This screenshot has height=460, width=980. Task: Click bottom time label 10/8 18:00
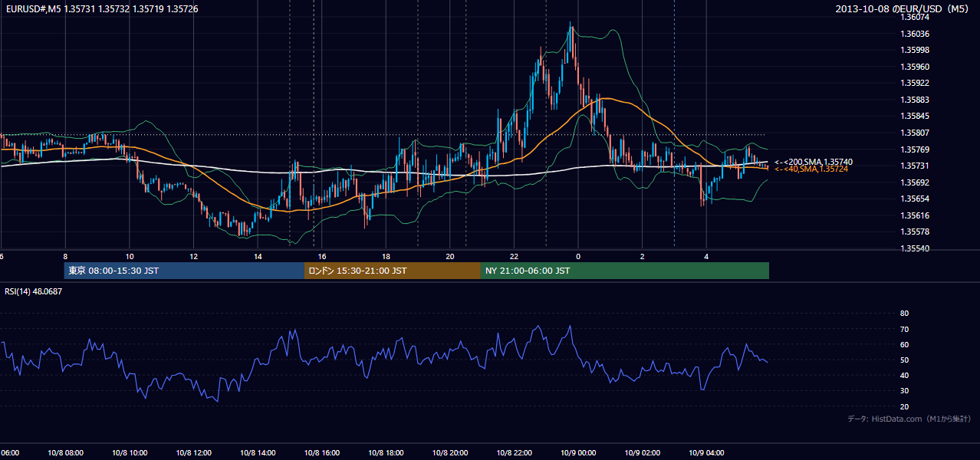pyautogui.click(x=386, y=453)
